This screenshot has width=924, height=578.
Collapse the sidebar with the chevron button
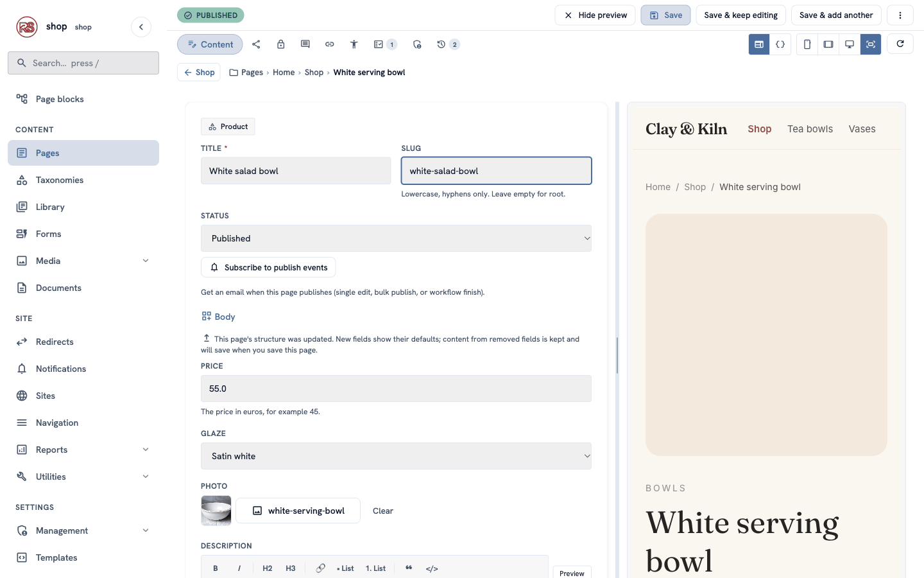click(141, 27)
